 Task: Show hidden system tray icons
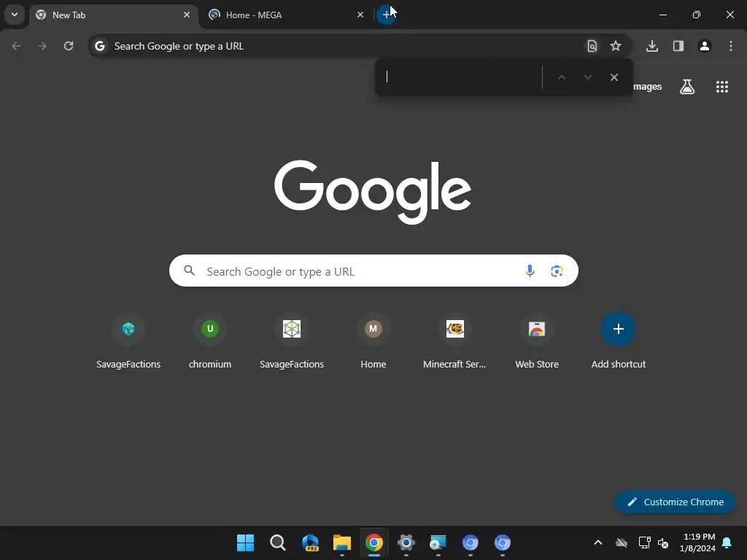point(598,542)
